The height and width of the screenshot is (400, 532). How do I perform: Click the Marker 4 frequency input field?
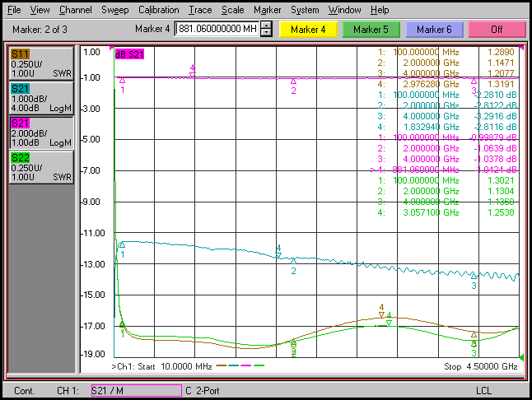[217, 29]
